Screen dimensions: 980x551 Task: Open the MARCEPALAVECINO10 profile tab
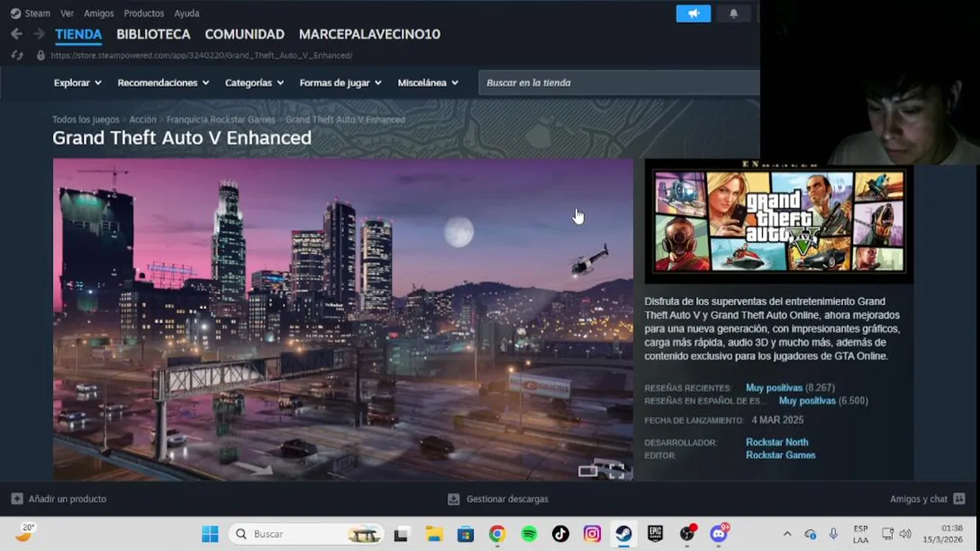point(369,34)
